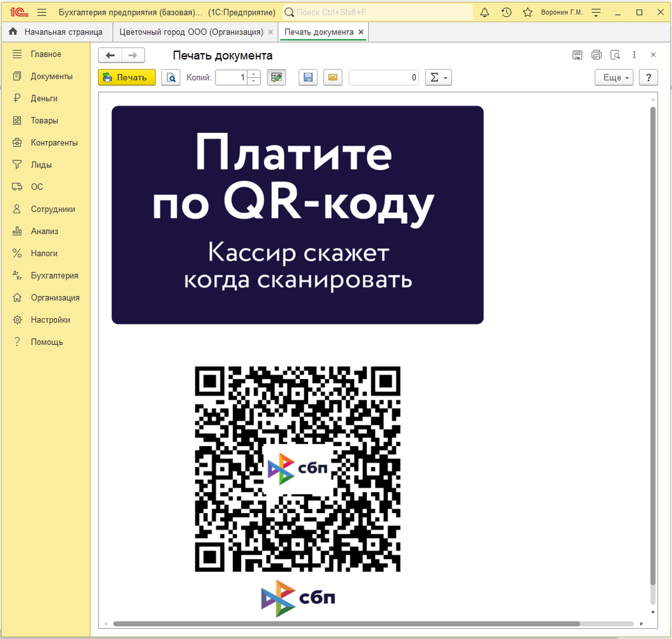Toggle the edit mode icon in toolbar
Image resolution: width=672 pixels, height=639 pixels.
point(276,77)
